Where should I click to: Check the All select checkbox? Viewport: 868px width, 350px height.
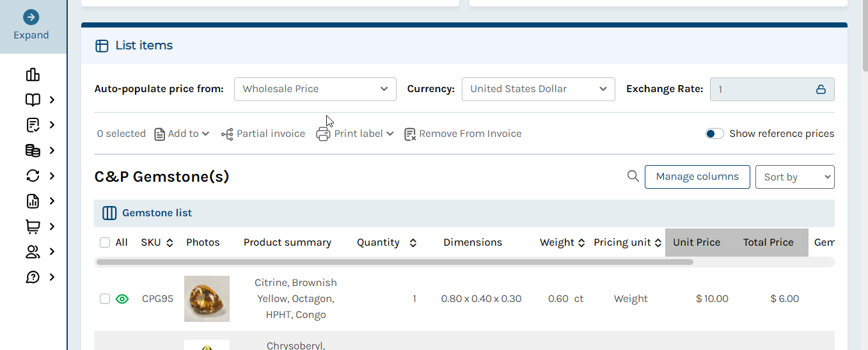[x=105, y=243]
